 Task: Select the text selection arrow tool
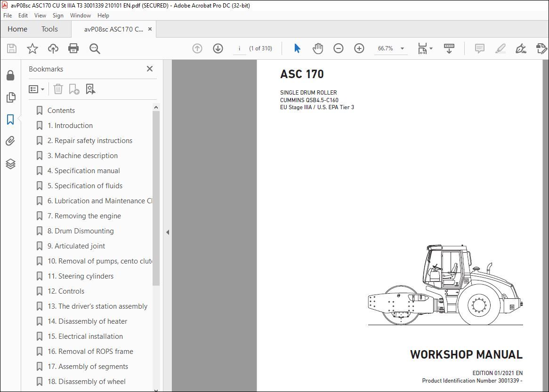[x=297, y=48]
